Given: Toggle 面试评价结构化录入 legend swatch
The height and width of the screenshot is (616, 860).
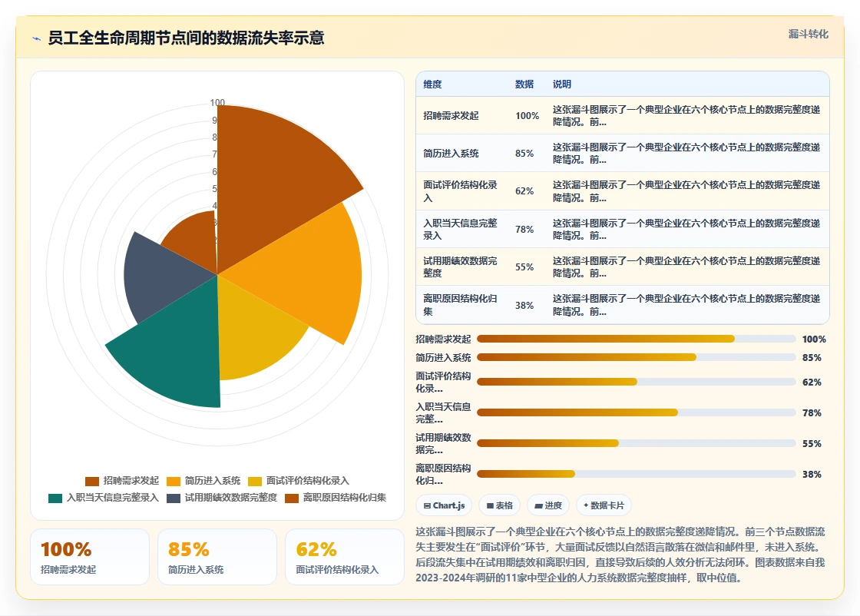Looking at the screenshot, I should tap(255, 481).
